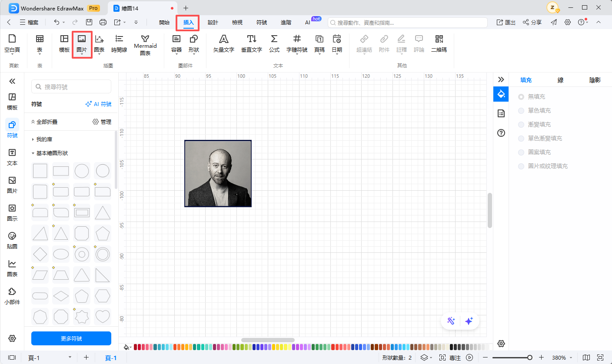Select the 矢量文字 vector text tool
612x364 pixels.
[x=223, y=43]
